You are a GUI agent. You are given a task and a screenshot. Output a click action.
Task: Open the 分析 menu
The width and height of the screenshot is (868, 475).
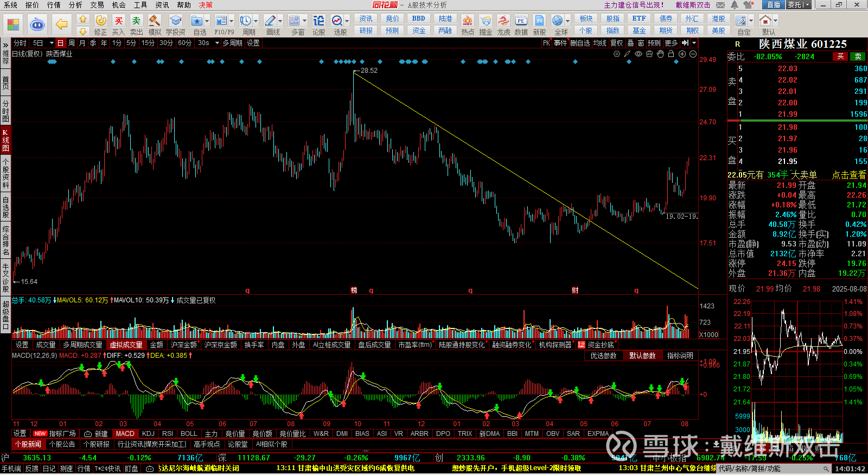point(75,5)
